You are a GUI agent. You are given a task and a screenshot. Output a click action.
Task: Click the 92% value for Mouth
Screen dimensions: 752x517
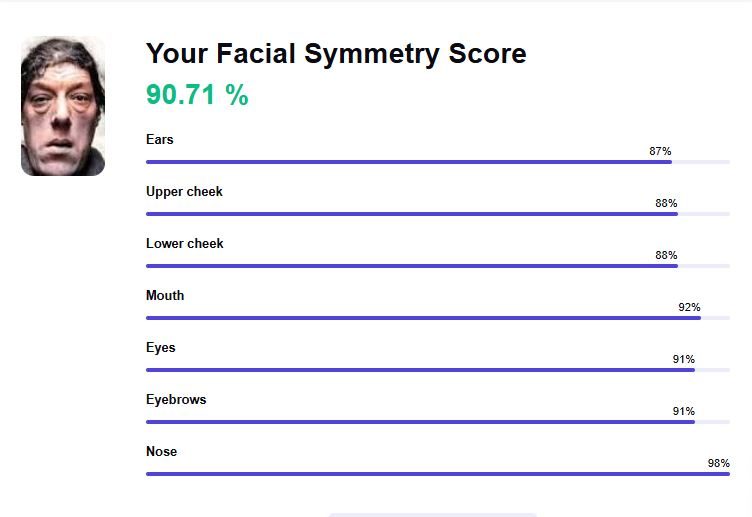[x=689, y=307]
